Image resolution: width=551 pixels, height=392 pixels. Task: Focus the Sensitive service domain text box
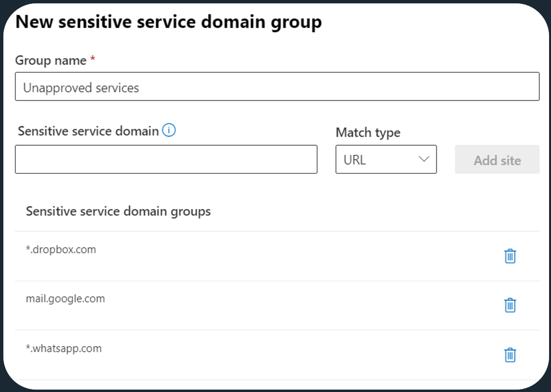point(166,159)
